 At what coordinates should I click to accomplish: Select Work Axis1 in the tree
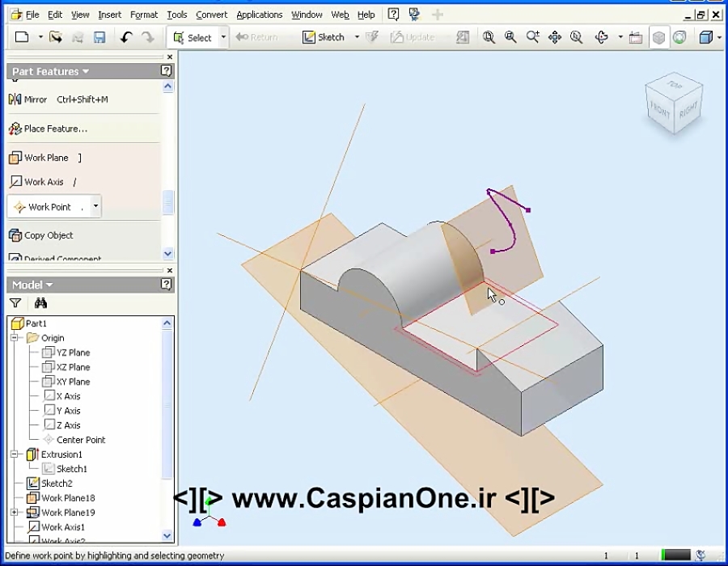pos(56,527)
